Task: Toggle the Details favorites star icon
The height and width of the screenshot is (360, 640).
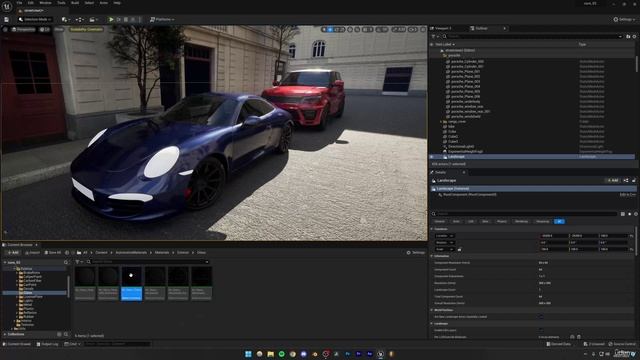Action: click(629, 214)
